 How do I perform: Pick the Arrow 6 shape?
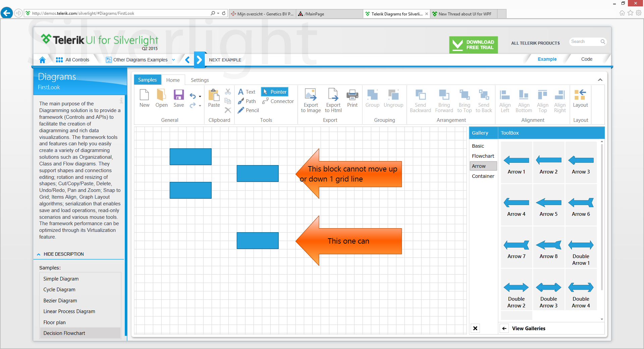[581, 205]
